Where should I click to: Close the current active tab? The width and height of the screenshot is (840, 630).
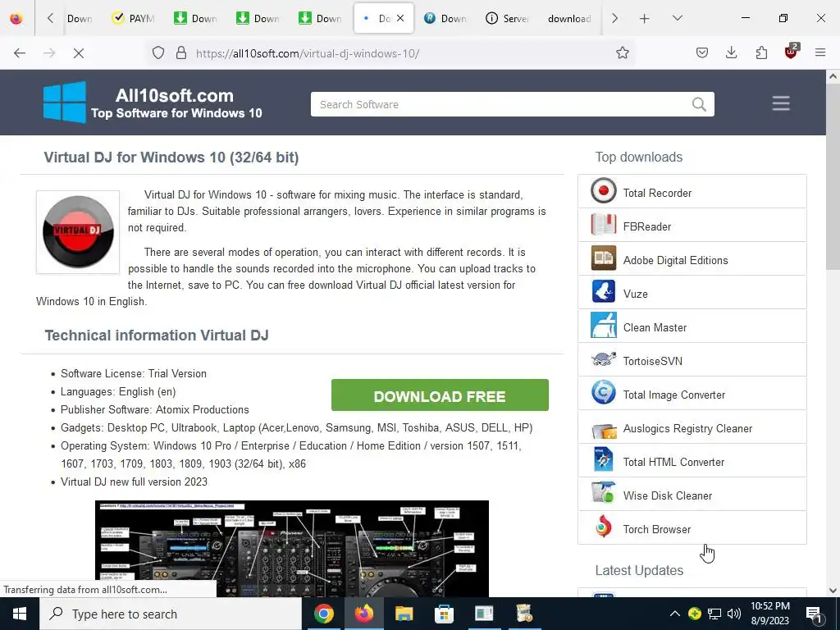(x=400, y=18)
